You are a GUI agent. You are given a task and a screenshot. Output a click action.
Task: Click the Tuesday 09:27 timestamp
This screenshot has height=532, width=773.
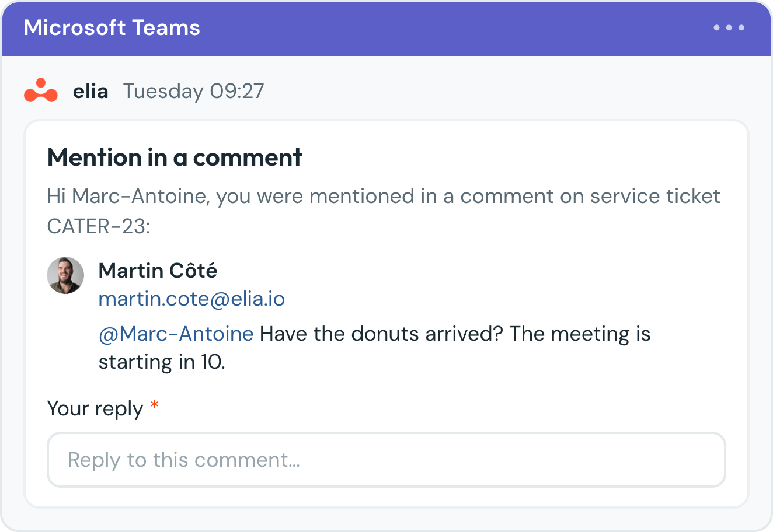193,91
